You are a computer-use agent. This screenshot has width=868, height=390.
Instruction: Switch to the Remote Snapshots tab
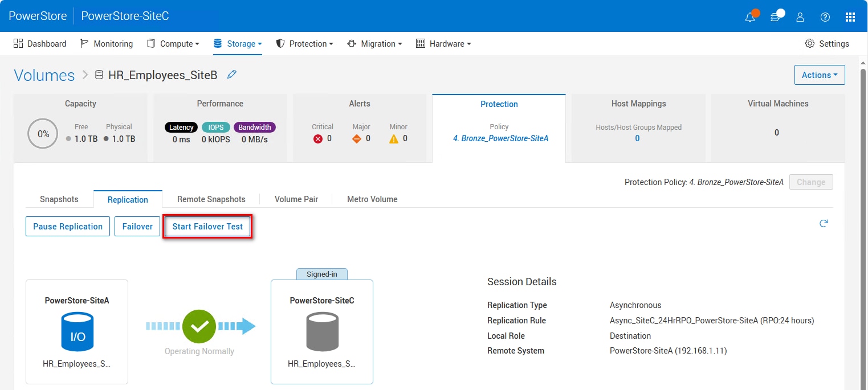tap(211, 199)
